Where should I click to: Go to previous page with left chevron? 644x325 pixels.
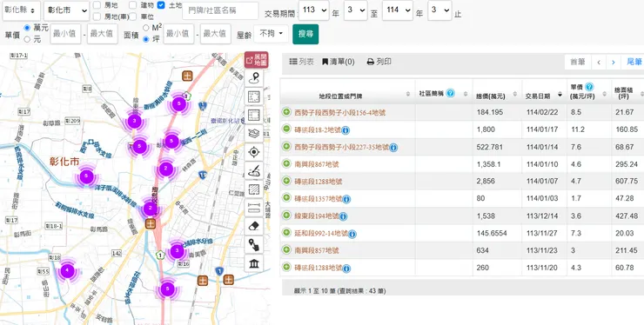point(599,63)
